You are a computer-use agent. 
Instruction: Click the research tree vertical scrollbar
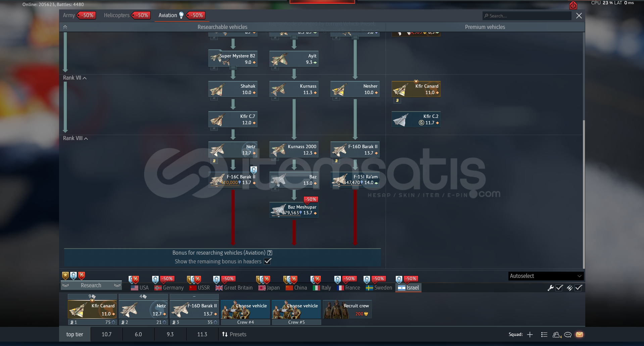point(584,194)
